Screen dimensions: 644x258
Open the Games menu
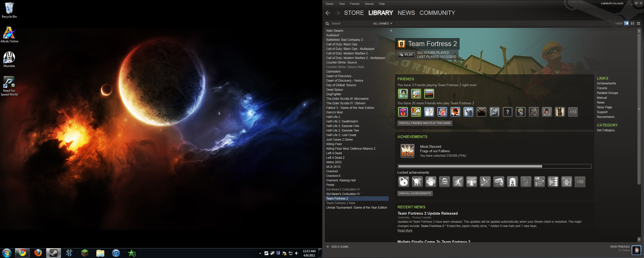369,4
